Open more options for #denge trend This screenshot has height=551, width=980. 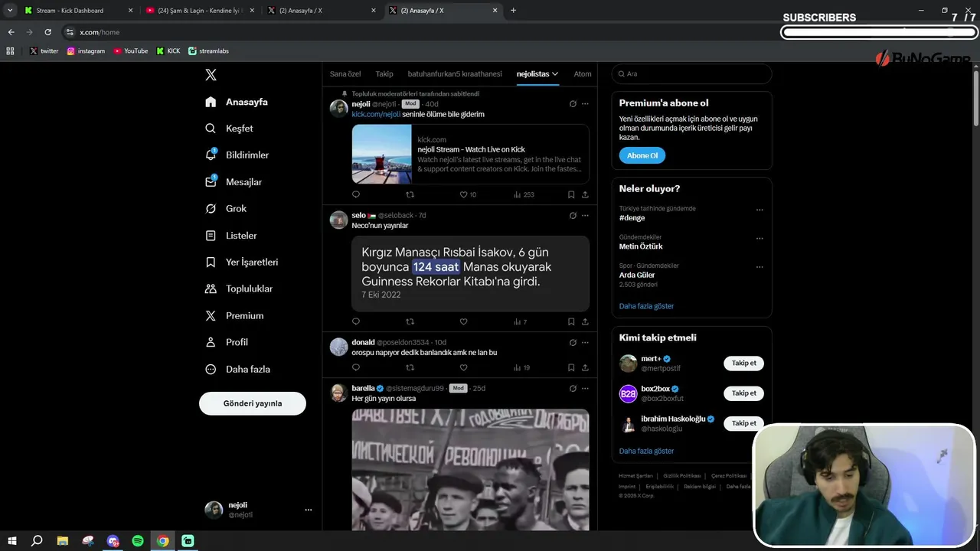pos(759,210)
